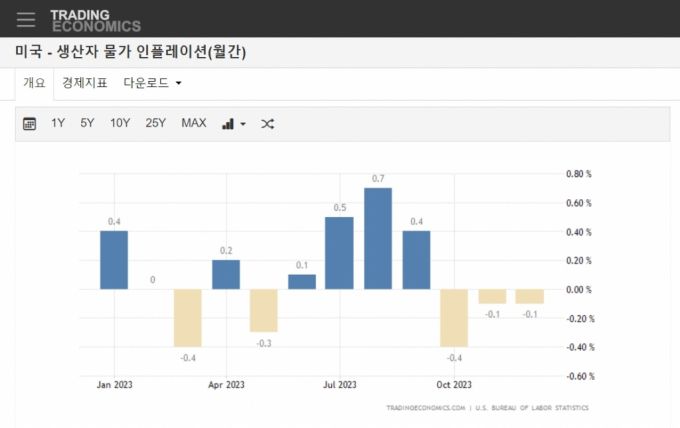680x428 pixels.
Task: Select the MAX time range
Action: tap(193, 123)
